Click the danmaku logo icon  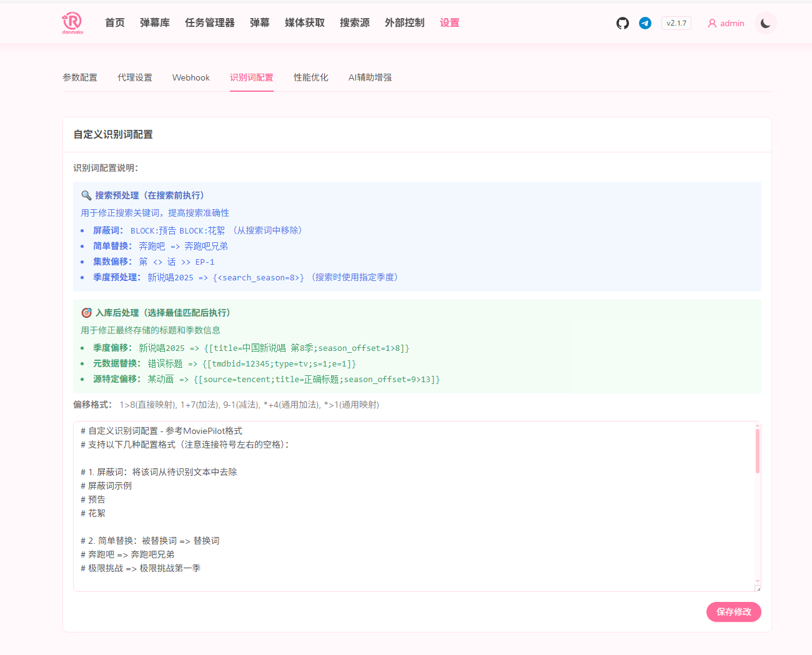coord(72,22)
